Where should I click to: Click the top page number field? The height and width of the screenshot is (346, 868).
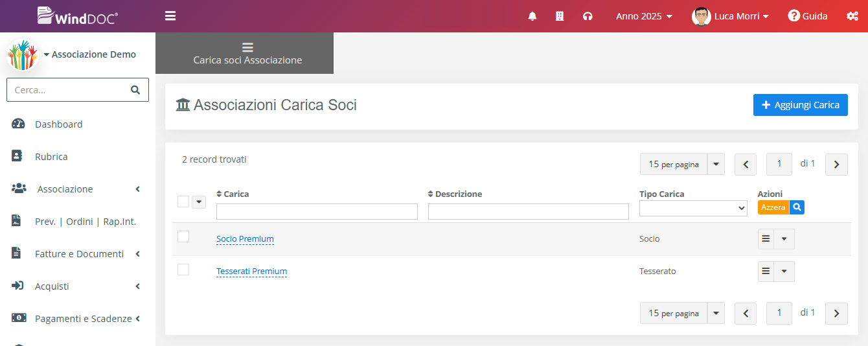(779, 164)
